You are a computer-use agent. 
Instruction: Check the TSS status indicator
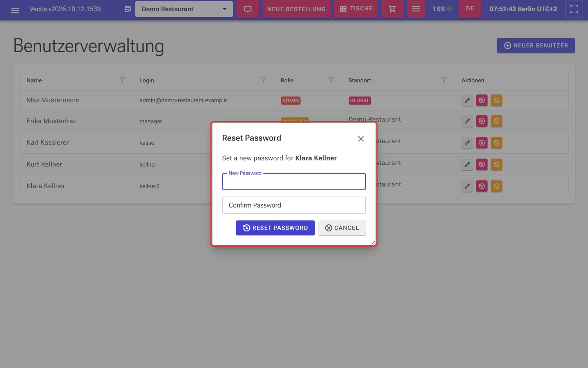click(442, 9)
